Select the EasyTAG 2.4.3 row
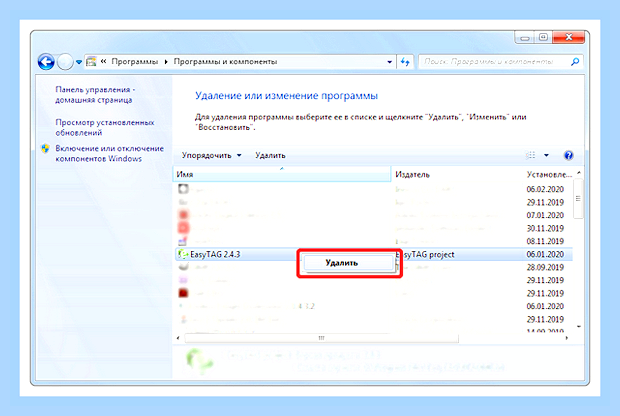Screen dimensions: 620x416 point(374,254)
